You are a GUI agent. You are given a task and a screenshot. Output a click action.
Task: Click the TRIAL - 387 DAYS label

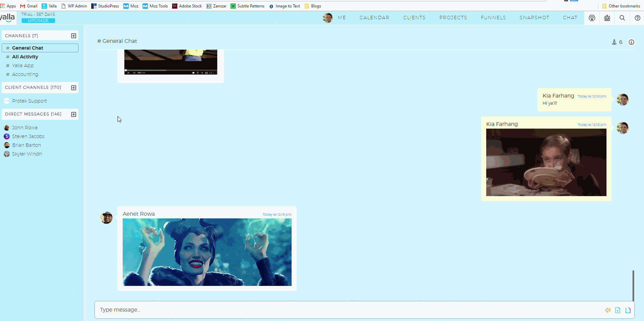click(x=38, y=15)
